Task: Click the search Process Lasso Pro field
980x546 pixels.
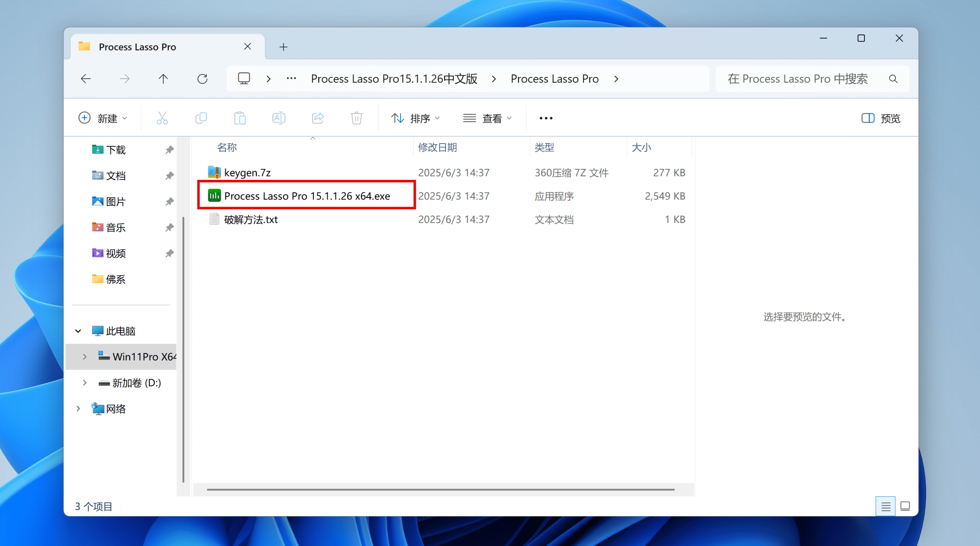Action: [x=797, y=79]
